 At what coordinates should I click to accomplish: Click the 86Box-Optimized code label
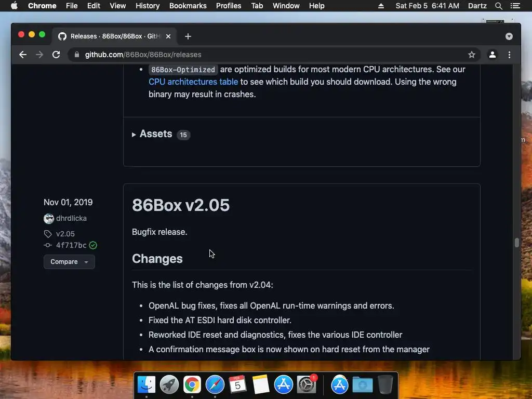(x=183, y=70)
